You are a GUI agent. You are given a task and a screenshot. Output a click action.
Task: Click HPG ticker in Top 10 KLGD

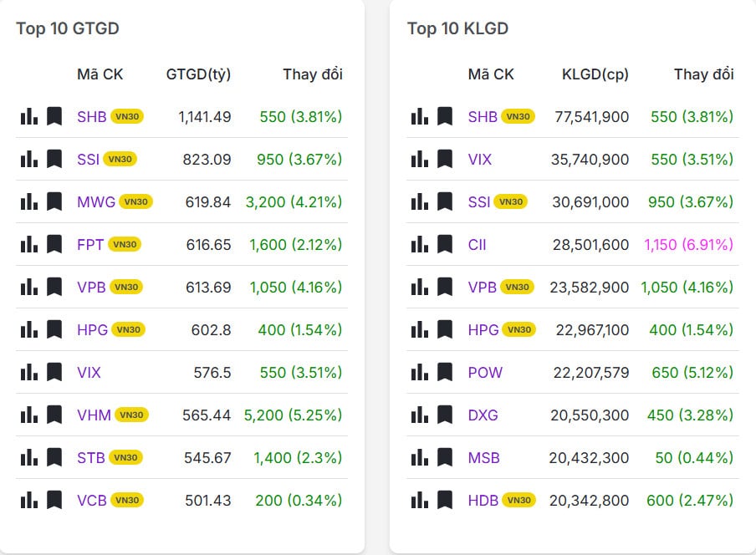click(x=483, y=329)
